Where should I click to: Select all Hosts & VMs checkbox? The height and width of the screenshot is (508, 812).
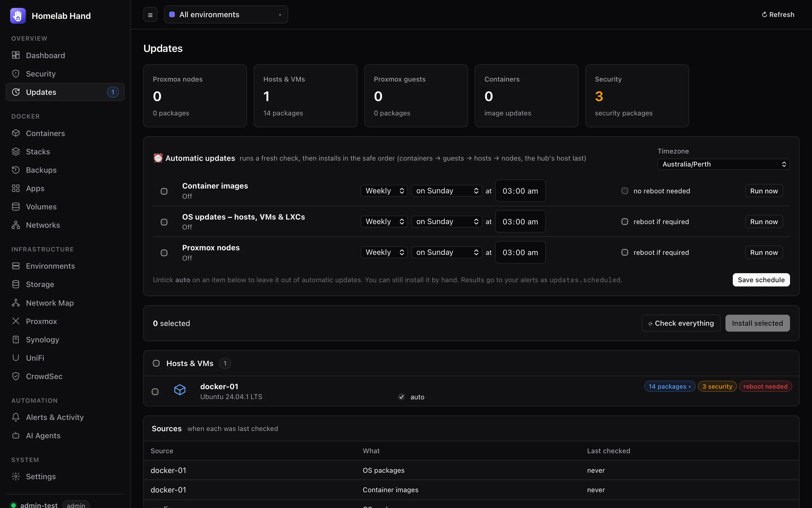tap(156, 363)
